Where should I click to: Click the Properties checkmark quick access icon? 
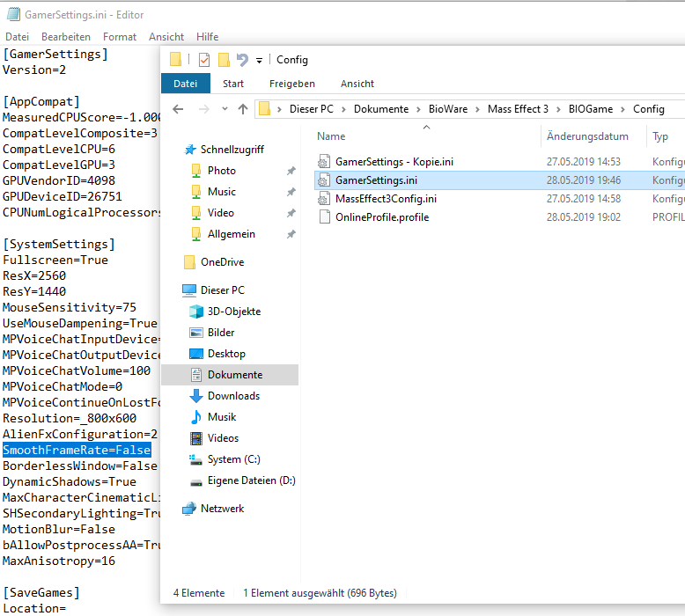(204, 60)
